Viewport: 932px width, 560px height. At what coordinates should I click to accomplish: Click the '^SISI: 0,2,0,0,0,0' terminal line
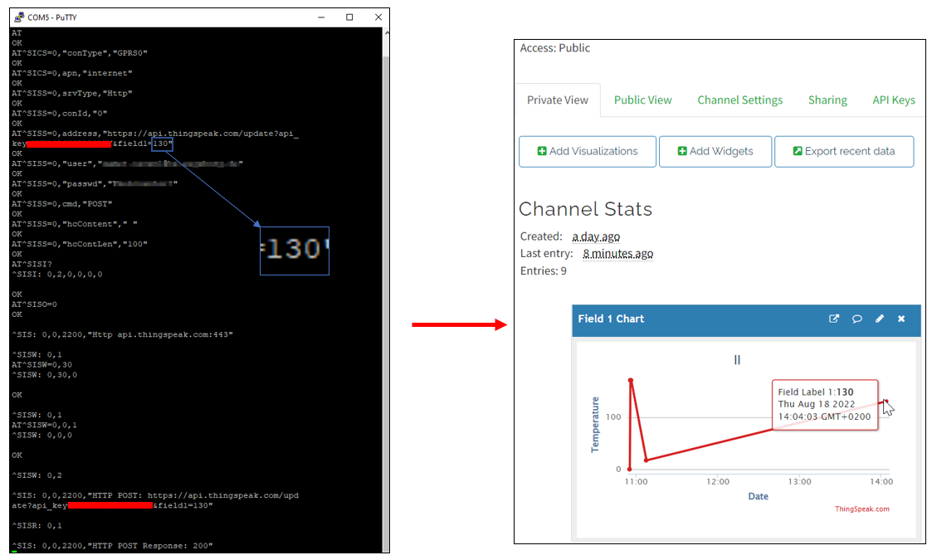click(57, 274)
